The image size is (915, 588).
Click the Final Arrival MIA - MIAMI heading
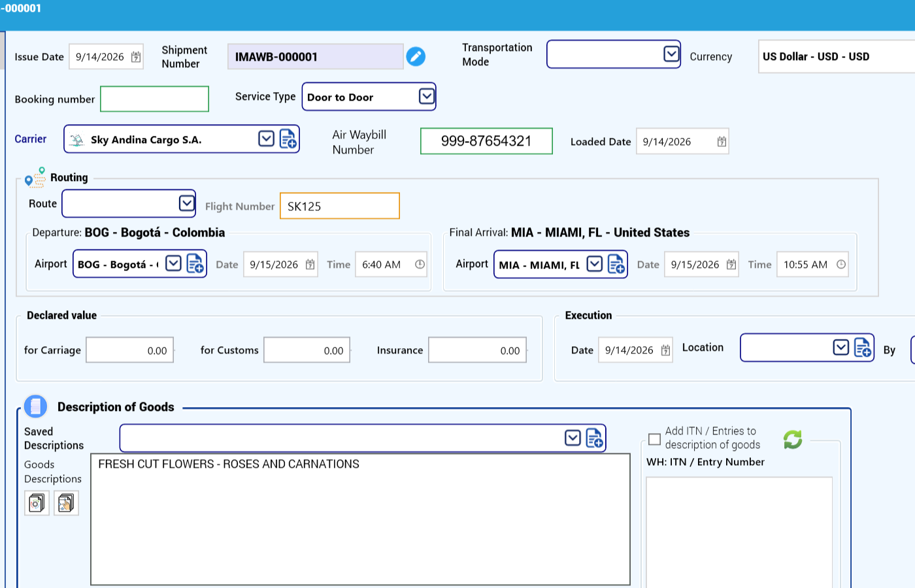click(569, 233)
